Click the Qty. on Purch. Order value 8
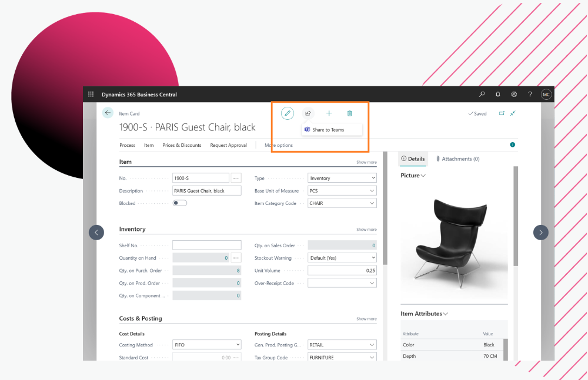Viewport: 588px width, 380px height. point(206,271)
